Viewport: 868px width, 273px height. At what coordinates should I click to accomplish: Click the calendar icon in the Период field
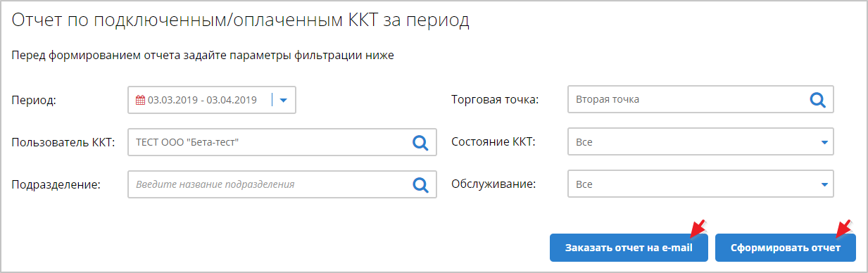tap(139, 100)
